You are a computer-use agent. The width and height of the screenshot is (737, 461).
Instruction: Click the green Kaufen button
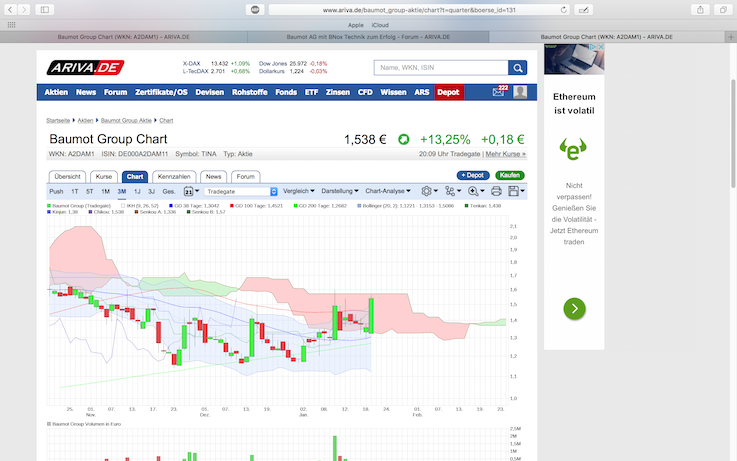coord(510,175)
